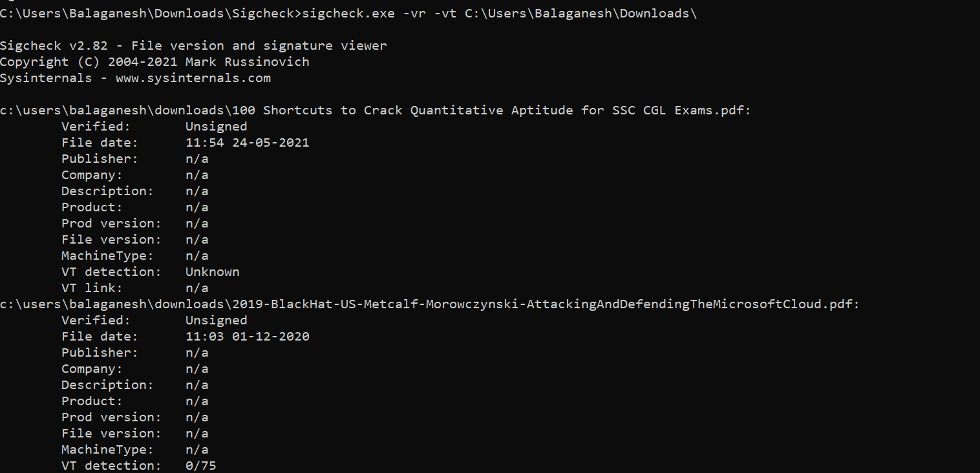Click the file date 11:03 01-12-2020
This screenshot has width=980, height=473.
coord(248,337)
